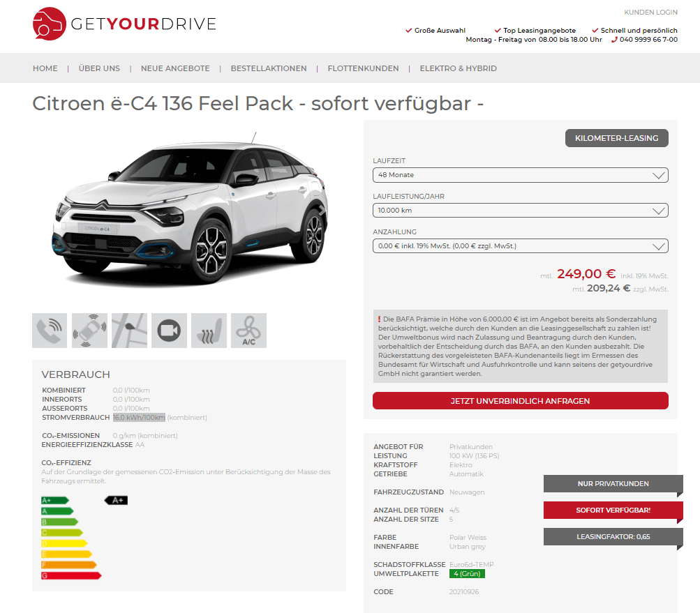Viewport: 700px width, 613px height.
Task: Click the page title Citroen ë-C4 136 Feel Pack
Action: tap(258, 103)
